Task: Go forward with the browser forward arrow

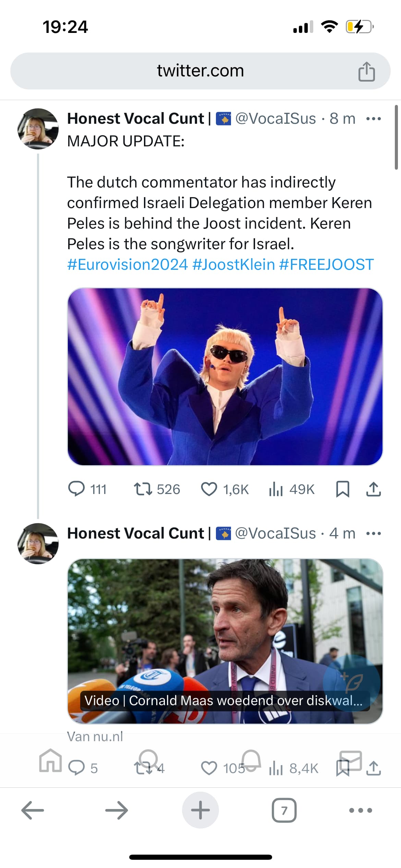Action: point(117,810)
